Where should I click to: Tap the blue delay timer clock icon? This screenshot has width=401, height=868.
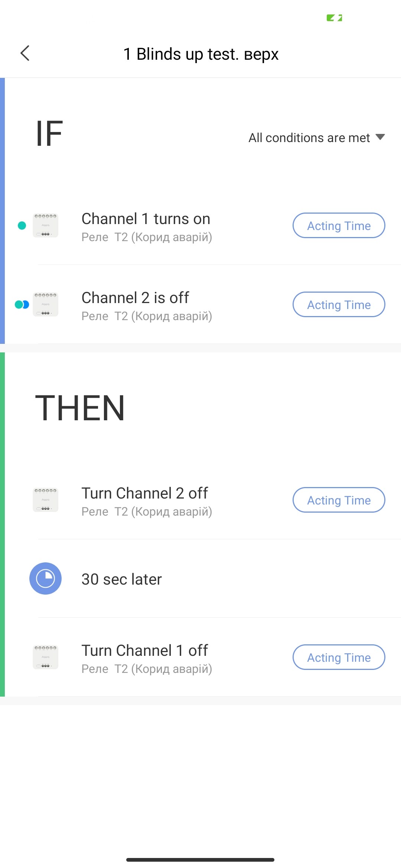pyautogui.click(x=45, y=578)
